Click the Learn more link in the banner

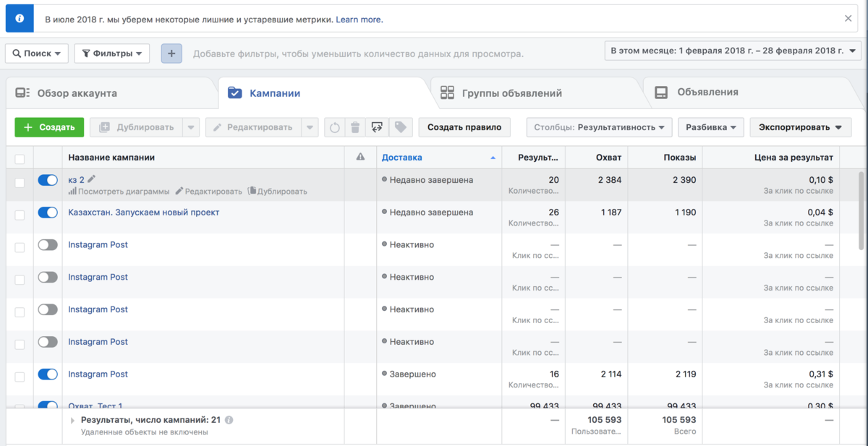click(359, 20)
